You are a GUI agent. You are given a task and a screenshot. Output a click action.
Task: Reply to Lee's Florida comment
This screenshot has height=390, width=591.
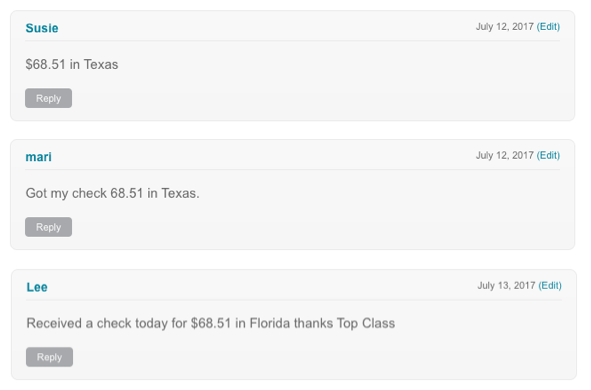[49, 357]
